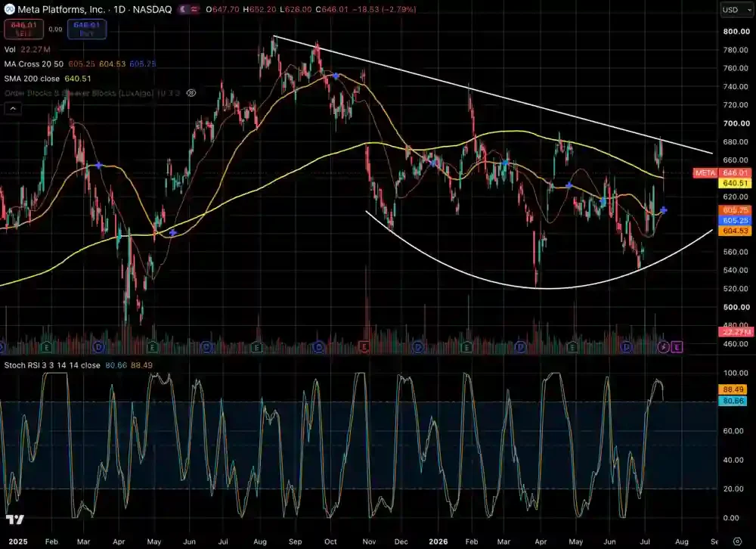Viewport: 756px width, 549px height.
Task: Toggle visibility of Order Blocks indicator
Action: (x=191, y=92)
